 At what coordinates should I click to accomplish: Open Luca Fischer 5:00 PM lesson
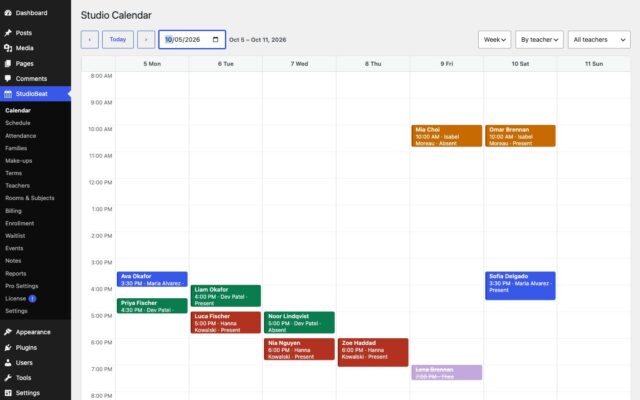tap(226, 322)
